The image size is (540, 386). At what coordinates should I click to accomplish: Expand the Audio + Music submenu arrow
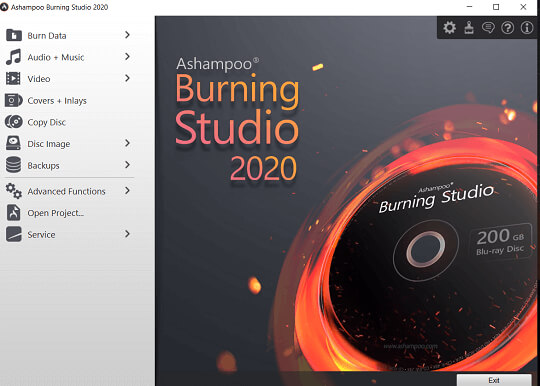pos(127,56)
